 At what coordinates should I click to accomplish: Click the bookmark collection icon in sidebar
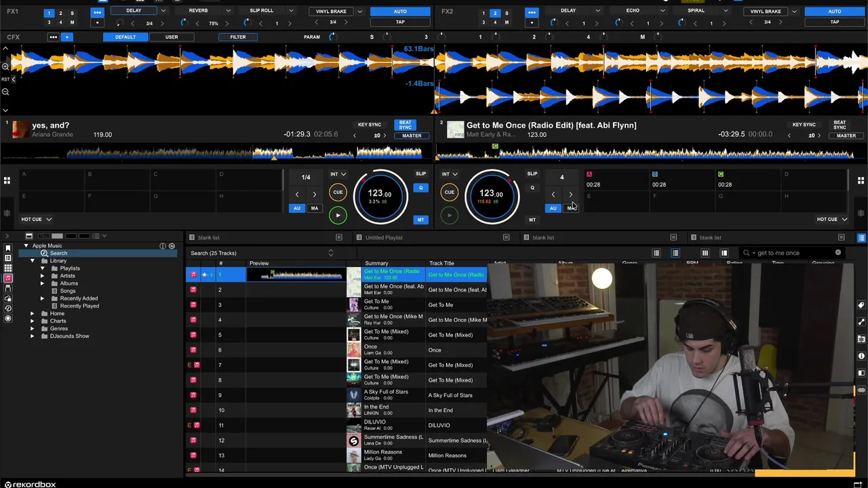pos(8,248)
